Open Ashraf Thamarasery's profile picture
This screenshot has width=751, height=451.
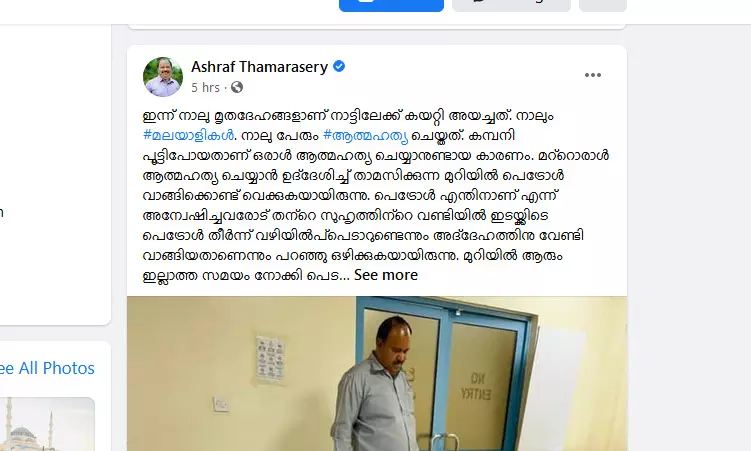pyautogui.click(x=163, y=77)
